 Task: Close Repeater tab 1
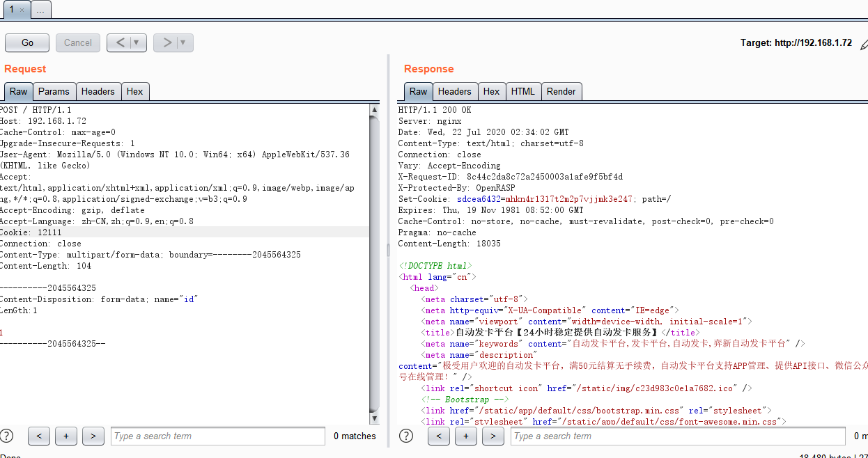[22, 10]
